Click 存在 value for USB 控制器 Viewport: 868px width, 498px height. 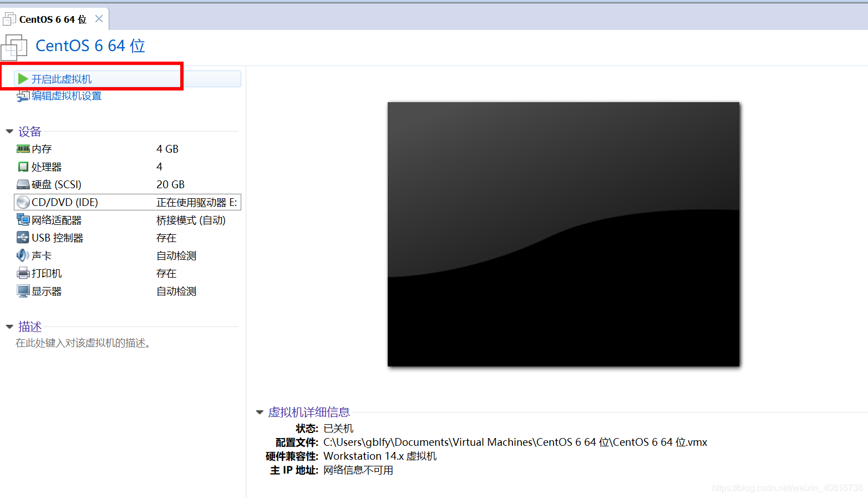click(x=166, y=238)
